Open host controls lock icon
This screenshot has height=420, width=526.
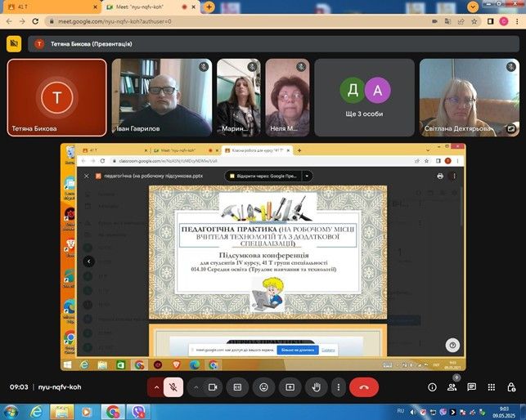pos(510,386)
